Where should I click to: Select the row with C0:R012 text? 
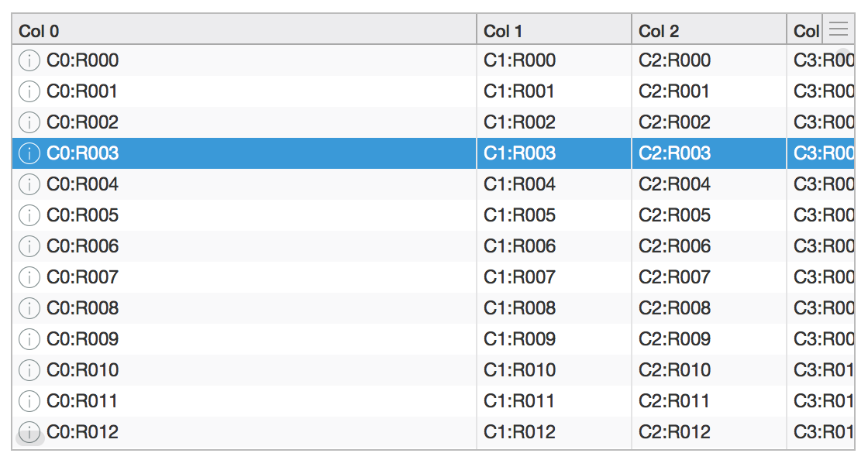pos(433,432)
